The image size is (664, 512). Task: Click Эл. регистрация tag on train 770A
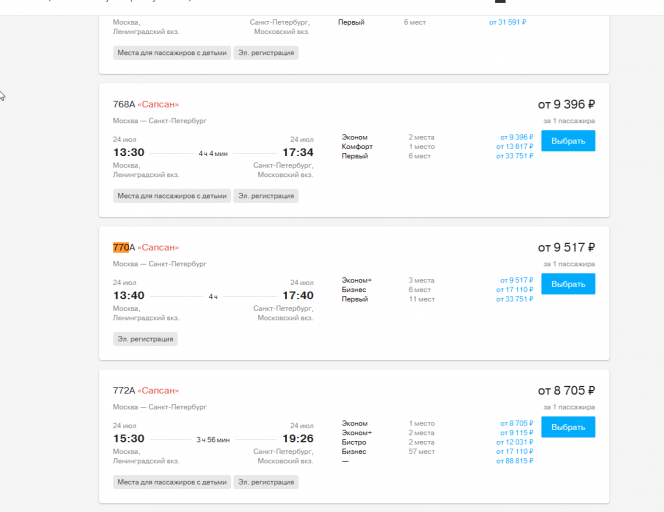click(x=145, y=339)
